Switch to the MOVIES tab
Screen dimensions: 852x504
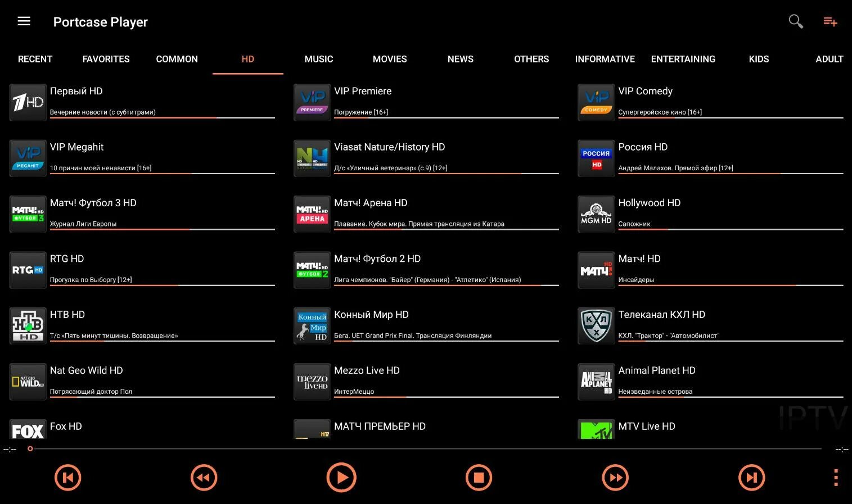[x=390, y=59]
